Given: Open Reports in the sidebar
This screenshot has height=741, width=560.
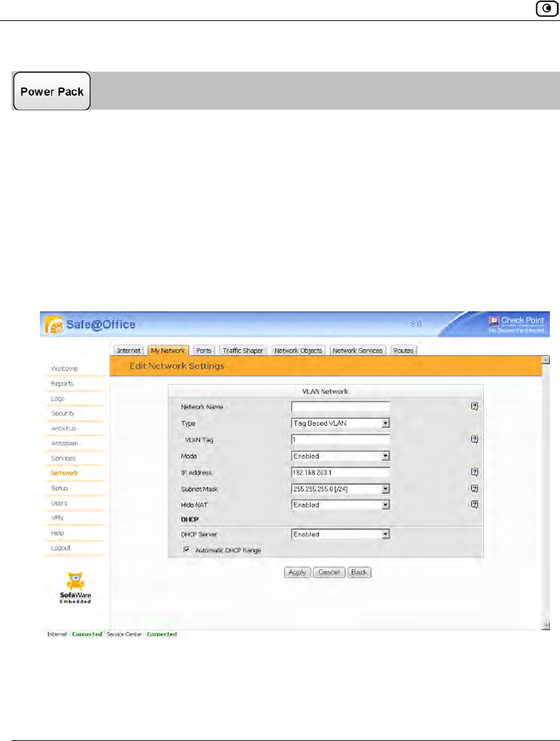Looking at the screenshot, I should pyautogui.click(x=62, y=384).
